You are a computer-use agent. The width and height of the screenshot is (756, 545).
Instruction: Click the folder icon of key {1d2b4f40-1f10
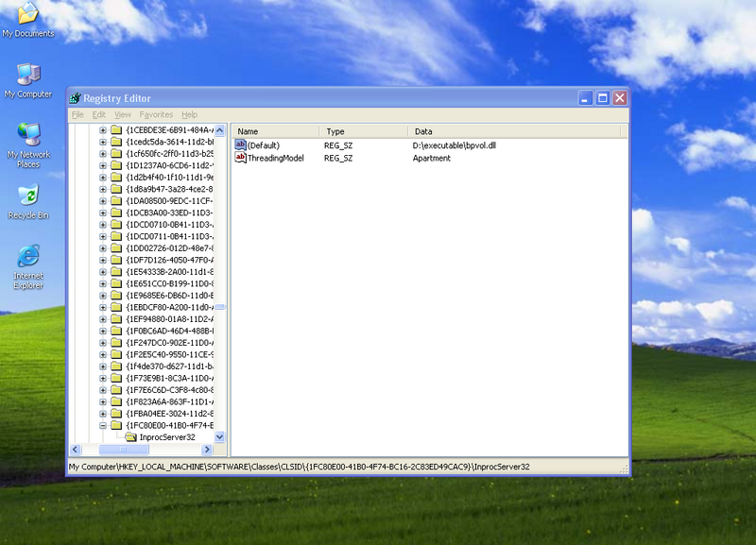116,178
